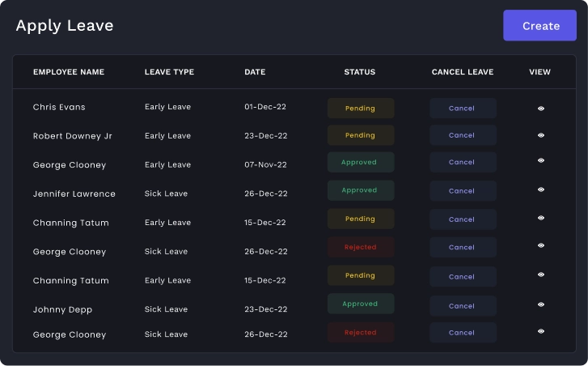Cancel Chris Evans' early leave
This screenshot has width=588, height=366.
(x=462, y=109)
